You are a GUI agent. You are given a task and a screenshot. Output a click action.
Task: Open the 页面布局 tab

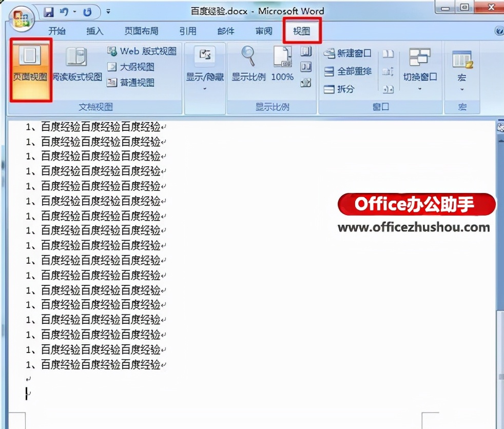(x=142, y=31)
